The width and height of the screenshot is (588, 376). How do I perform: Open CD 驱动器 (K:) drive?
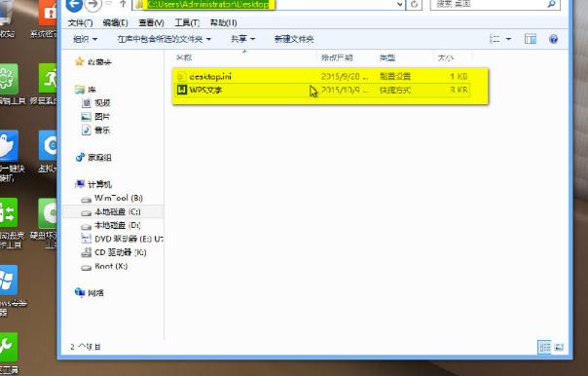tap(121, 252)
